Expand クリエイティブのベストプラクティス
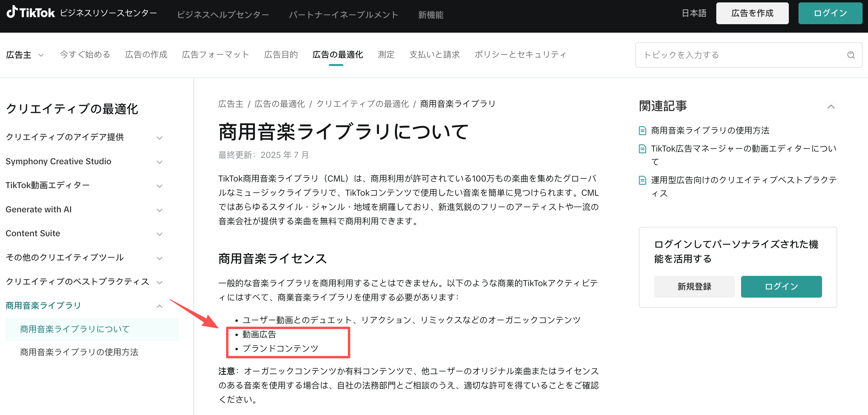868x415 pixels. coord(159,282)
